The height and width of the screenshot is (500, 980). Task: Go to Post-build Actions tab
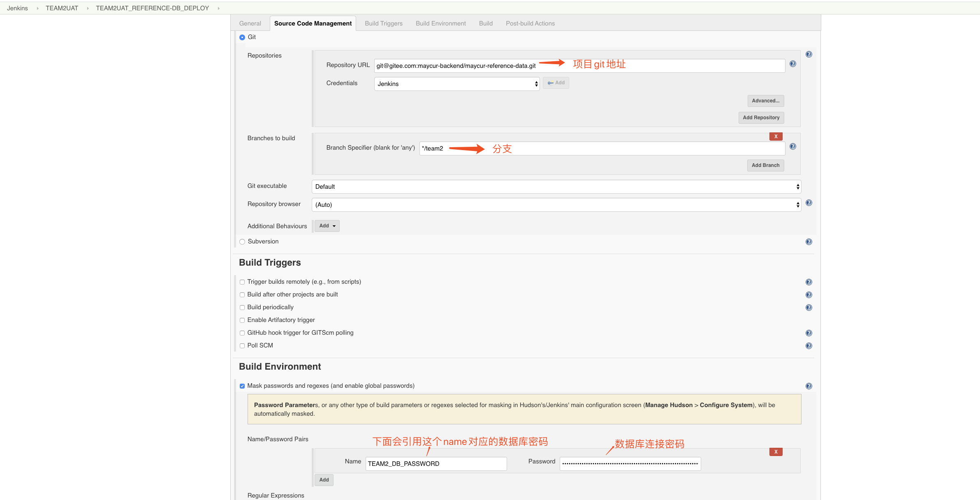(530, 23)
